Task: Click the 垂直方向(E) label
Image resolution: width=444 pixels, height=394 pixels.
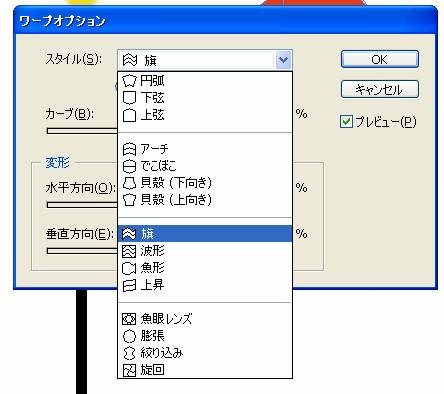Action: [80, 234]
